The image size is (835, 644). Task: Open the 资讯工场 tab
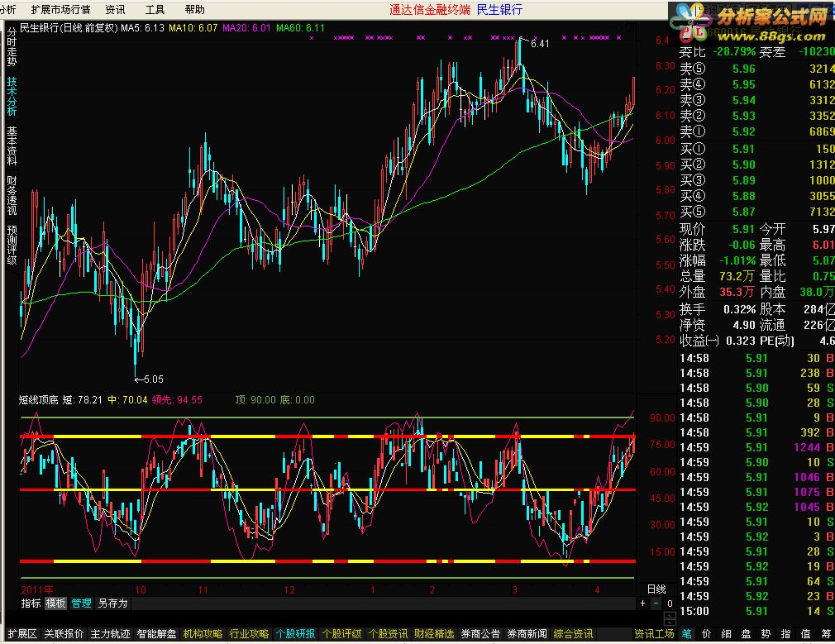tap(655, 634)
